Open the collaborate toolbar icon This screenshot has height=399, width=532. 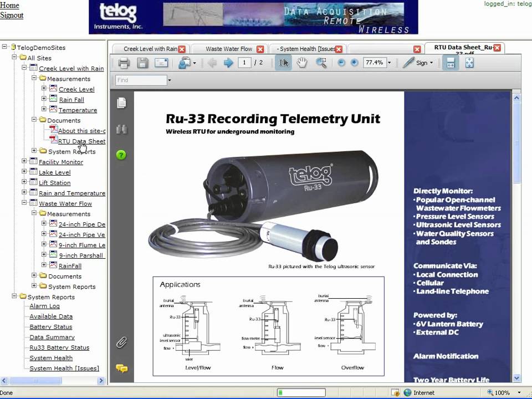click(184, 63)
